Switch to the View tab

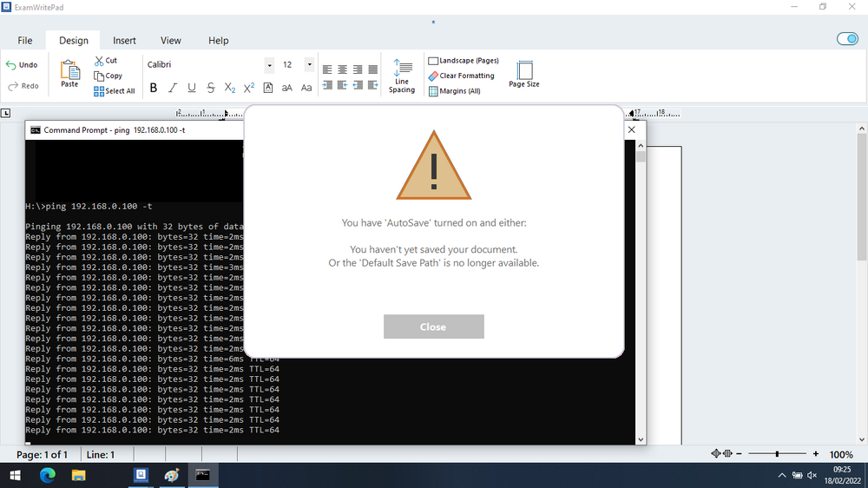[x=170, y=41]
